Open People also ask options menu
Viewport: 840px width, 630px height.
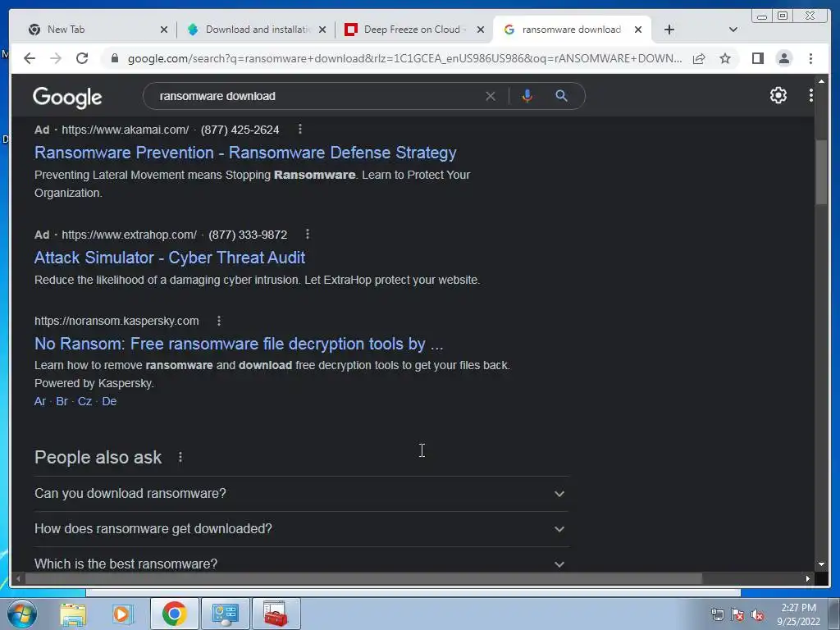[180, 457]
